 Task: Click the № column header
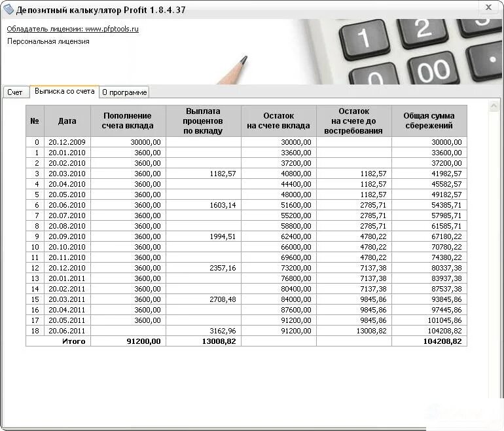35,121
